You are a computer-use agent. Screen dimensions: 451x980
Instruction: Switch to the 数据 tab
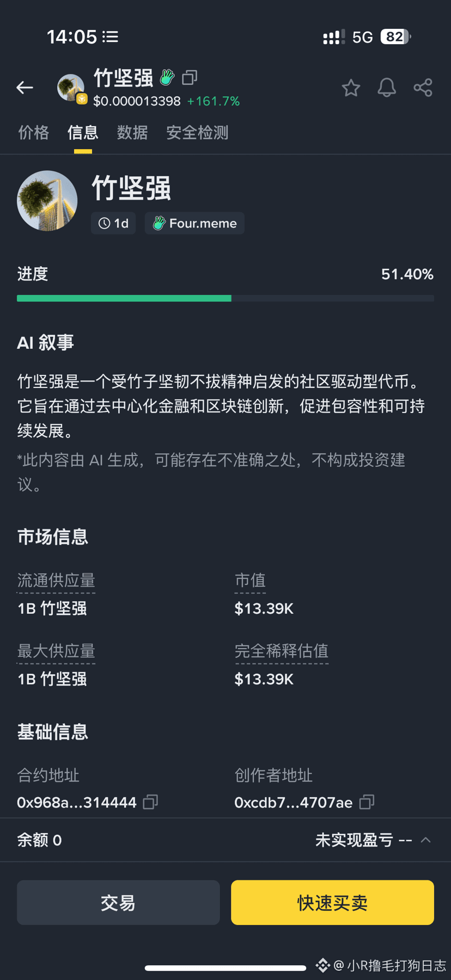(x=132, y=133)
